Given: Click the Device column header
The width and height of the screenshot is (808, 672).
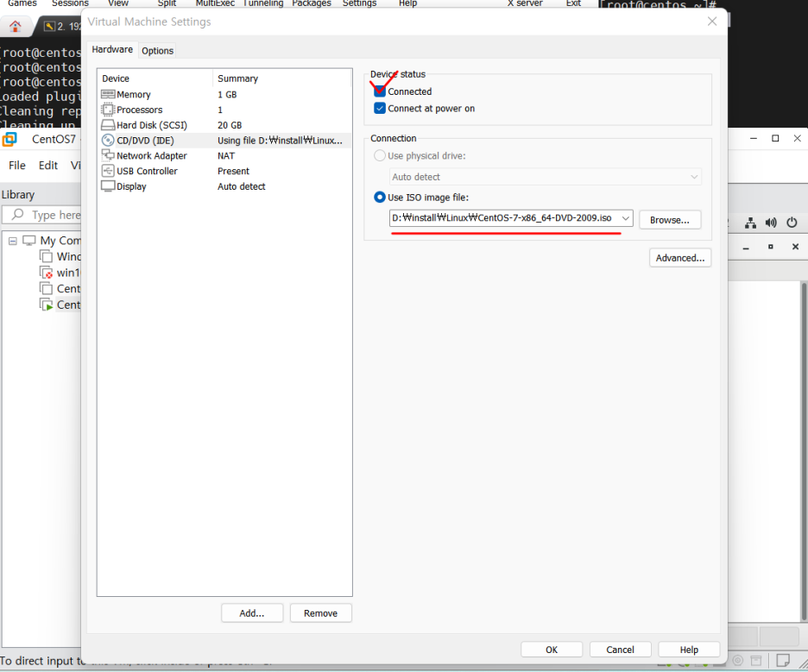Looking at the screenshot, I should pos(155,79).
